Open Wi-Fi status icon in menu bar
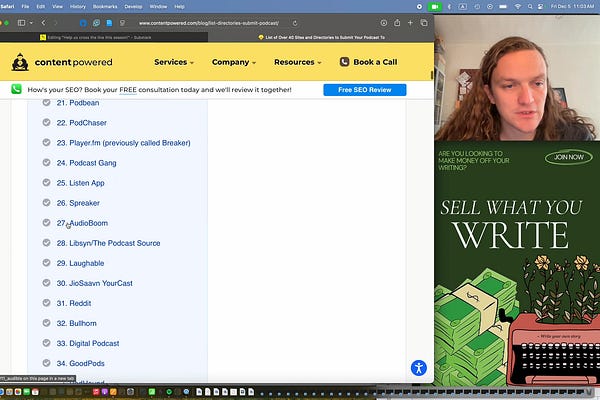This screenshot has width=600, height=400. (517, 7)
